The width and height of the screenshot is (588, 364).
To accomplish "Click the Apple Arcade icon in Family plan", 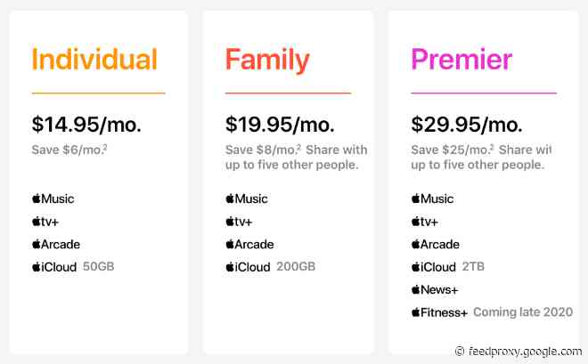I will pyautogui.click(x=249, y=244).
